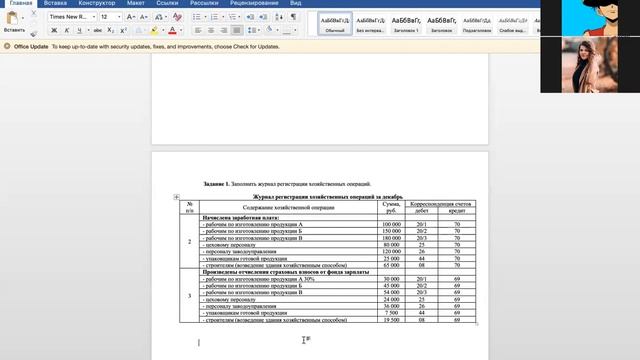Apply the red font color
Screen dimensions: 640x360
(x=172, y=30)
